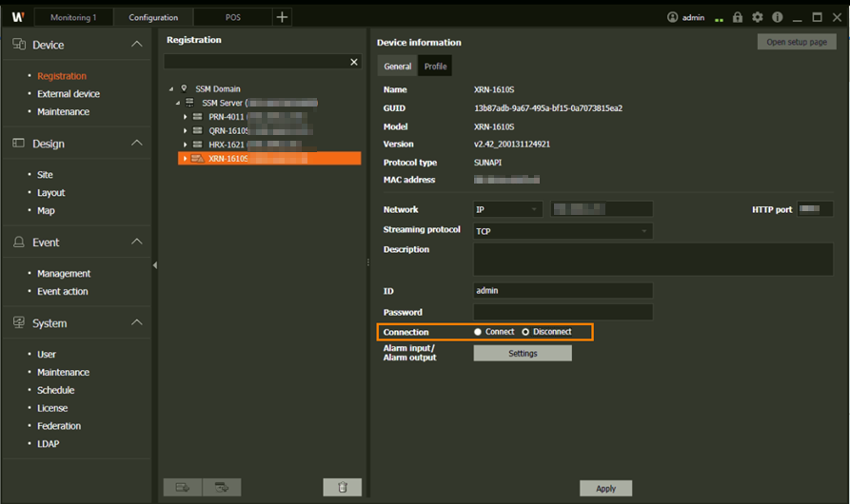Open the General device info tab
The width and height of the screenshot is (850, 504).
397,66
